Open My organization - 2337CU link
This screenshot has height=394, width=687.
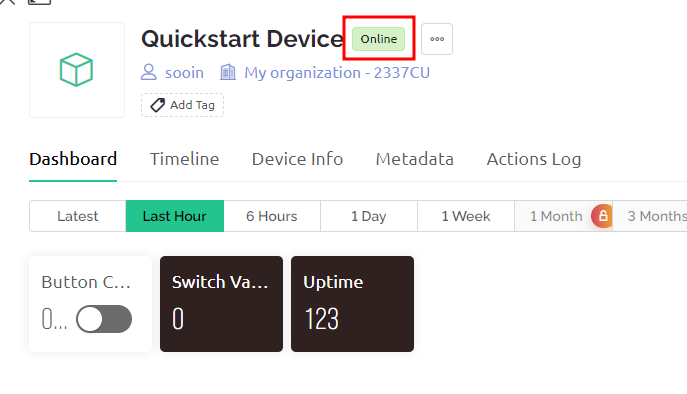click(x=337, y=73)
